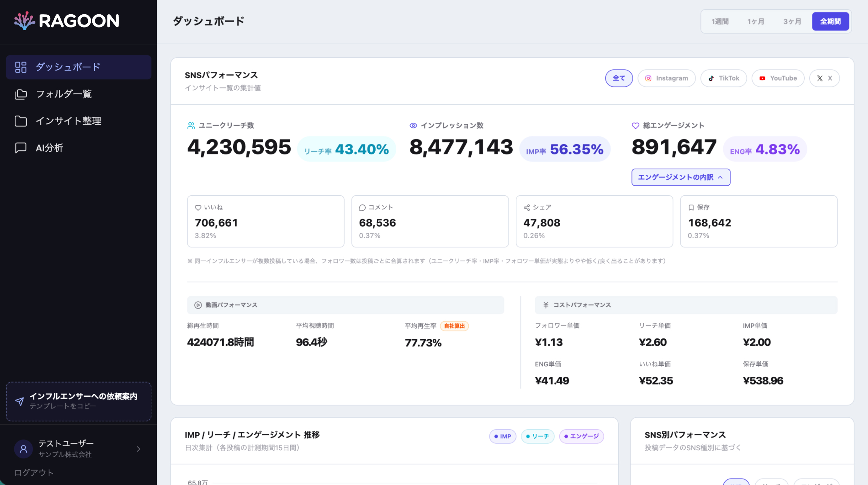Toggle the IMP series in chart
Image resolution: width=868 pixels, height=485 pixels.
pos(503,436)
